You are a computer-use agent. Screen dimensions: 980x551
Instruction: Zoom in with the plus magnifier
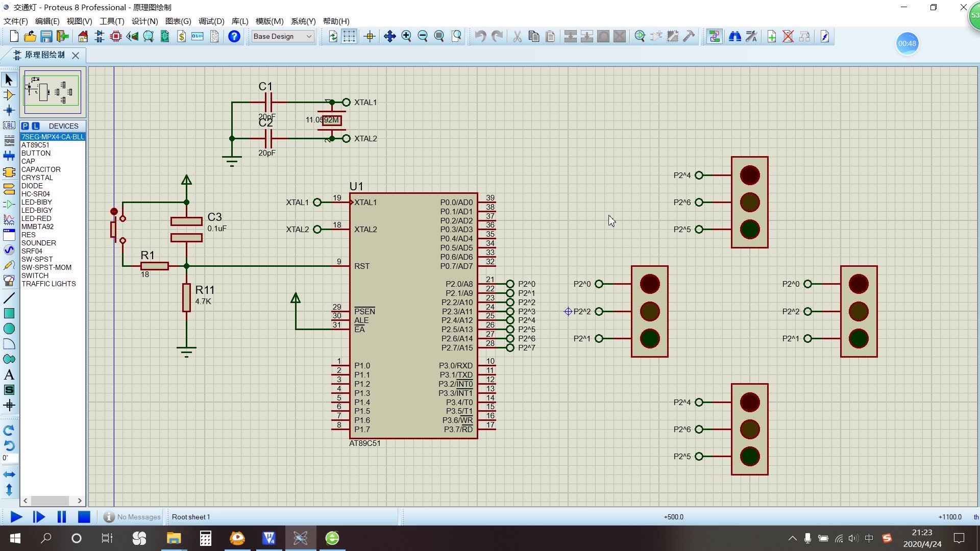click(406, 36)
